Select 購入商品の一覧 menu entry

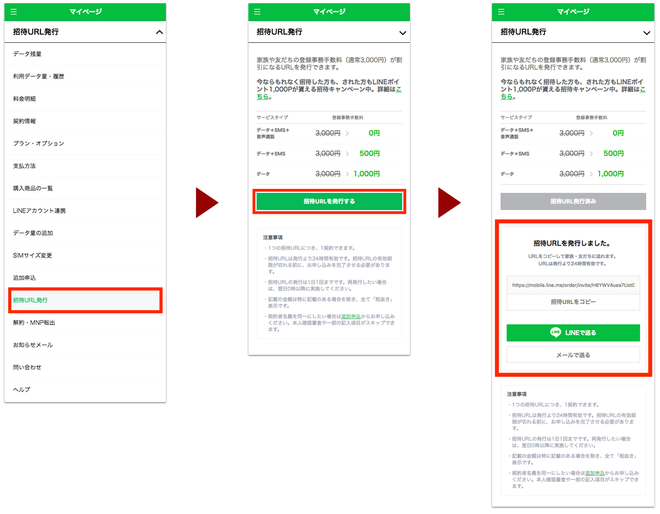tap(85, 188)
